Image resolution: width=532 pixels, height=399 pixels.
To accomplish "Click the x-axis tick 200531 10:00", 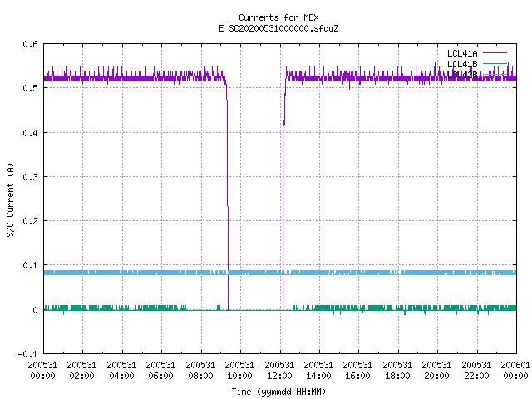I will point(239,371).
